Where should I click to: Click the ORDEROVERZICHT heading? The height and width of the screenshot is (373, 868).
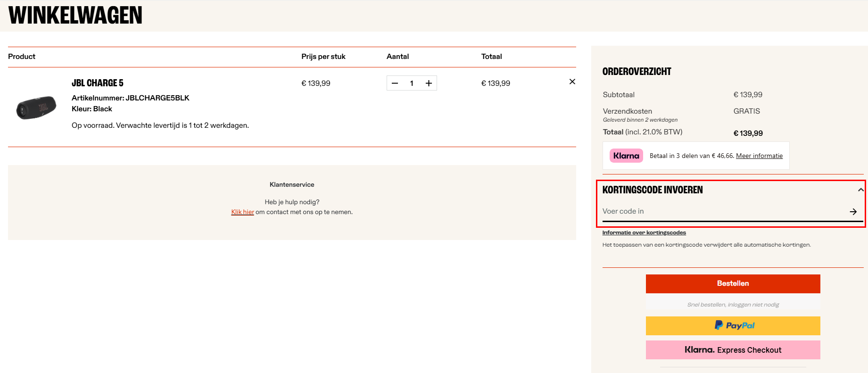tap(637, 72)
